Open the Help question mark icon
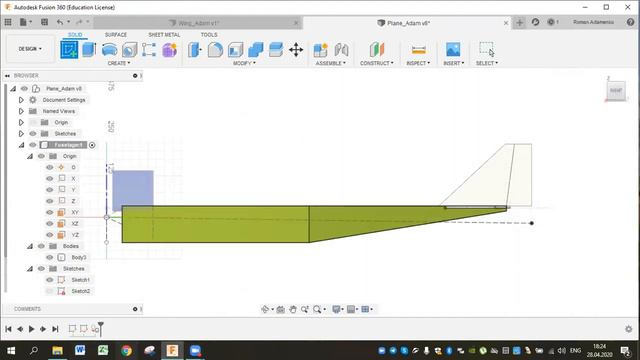The width and height of the screenshot is (640, 360). (x=630, y=22)
